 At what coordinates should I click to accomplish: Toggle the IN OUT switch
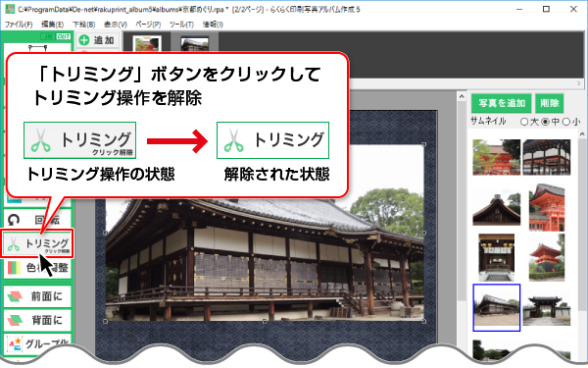tap(56, 36)
